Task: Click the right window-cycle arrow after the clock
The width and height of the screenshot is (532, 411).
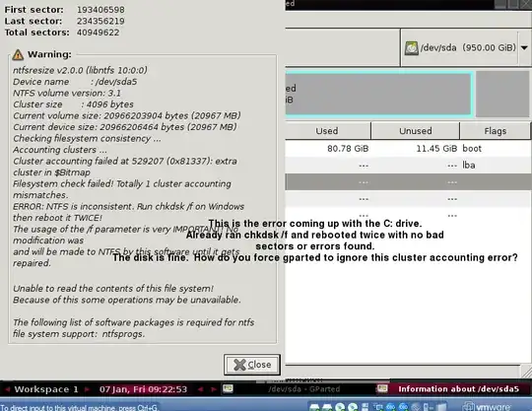Action: pyautogui.click(x=213, y=389)
